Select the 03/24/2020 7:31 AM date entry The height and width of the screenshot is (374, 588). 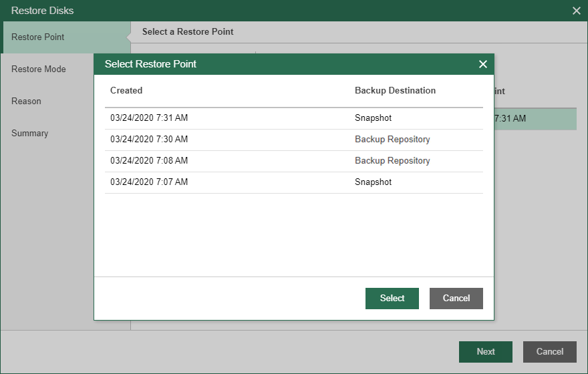149,118
